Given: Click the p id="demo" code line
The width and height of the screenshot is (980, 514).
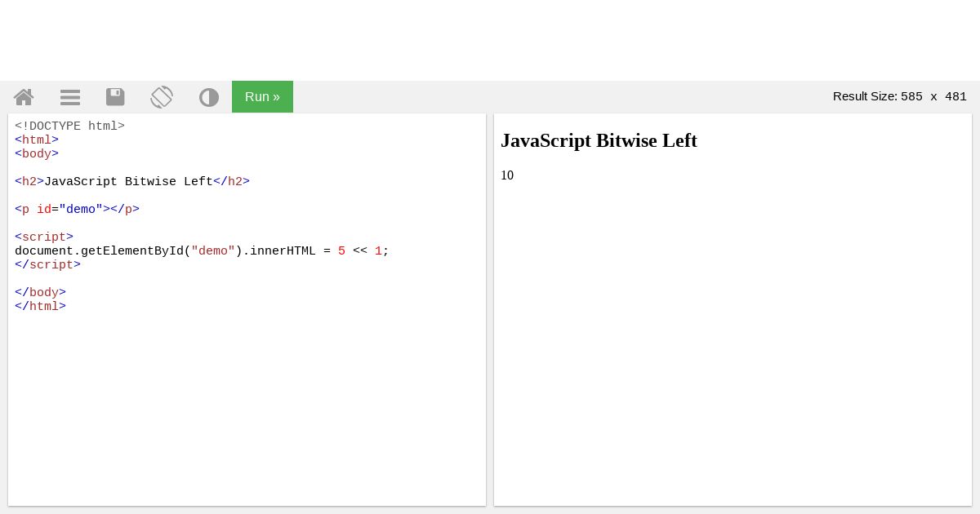Looking at the screenshot, I should [x=77, y=210].
